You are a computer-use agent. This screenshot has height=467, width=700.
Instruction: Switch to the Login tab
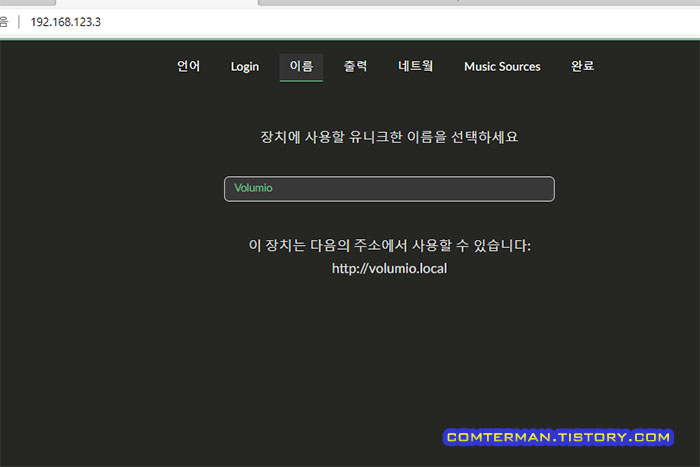click(x=245, y=67)
